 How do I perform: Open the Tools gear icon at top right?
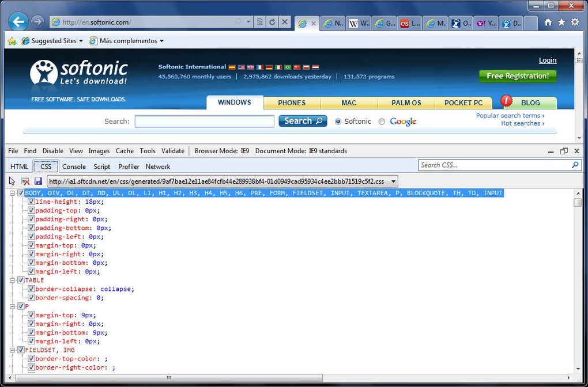coord(575,22)
